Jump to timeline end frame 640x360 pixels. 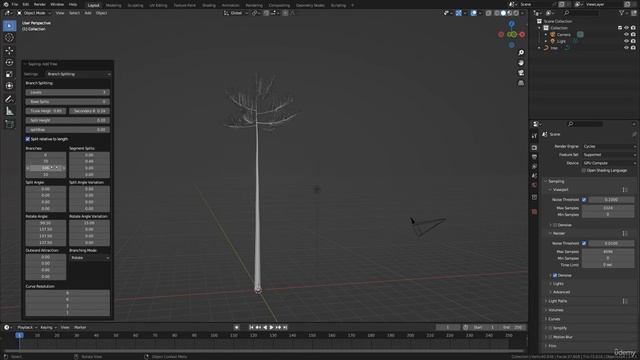coord(285,327)
